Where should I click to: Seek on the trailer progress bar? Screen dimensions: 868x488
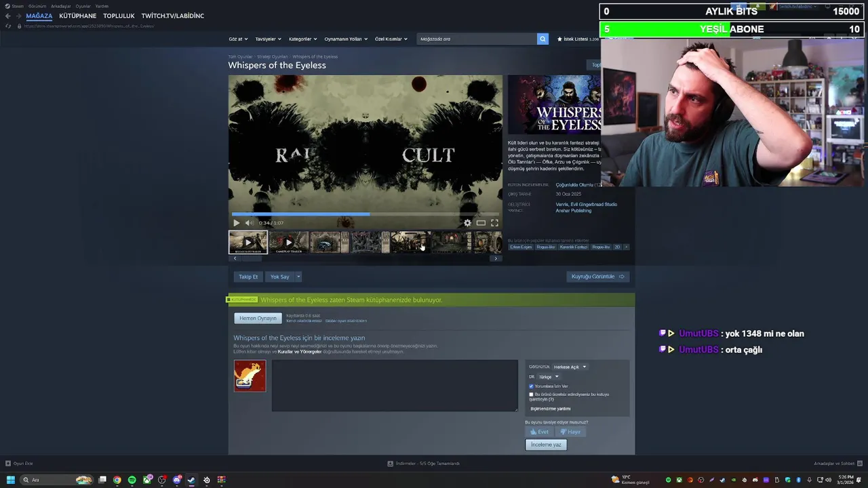(x=366, y=214)
